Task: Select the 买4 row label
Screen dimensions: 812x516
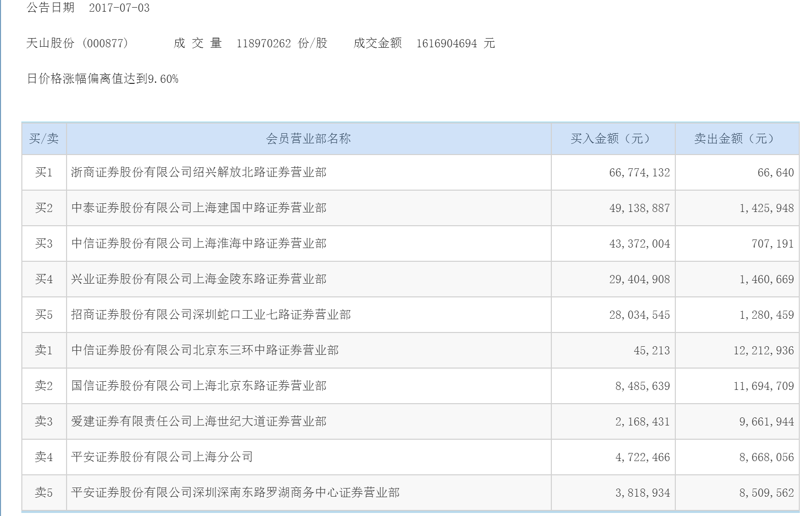Action: [x=44, y=279]
